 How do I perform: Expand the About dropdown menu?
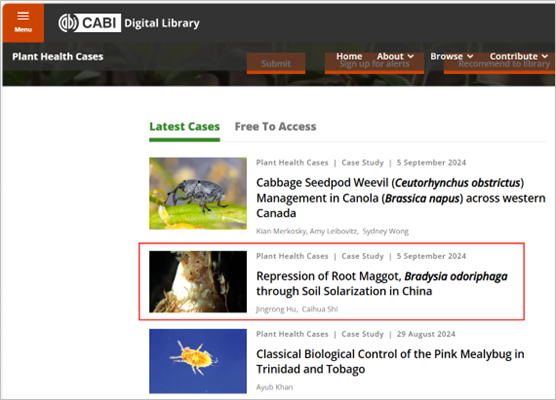click(x=395, y=56)
